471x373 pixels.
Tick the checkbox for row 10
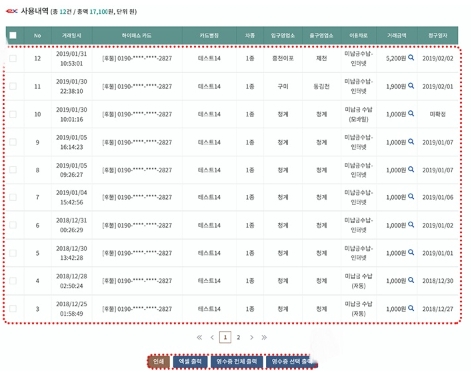point(13,114)
